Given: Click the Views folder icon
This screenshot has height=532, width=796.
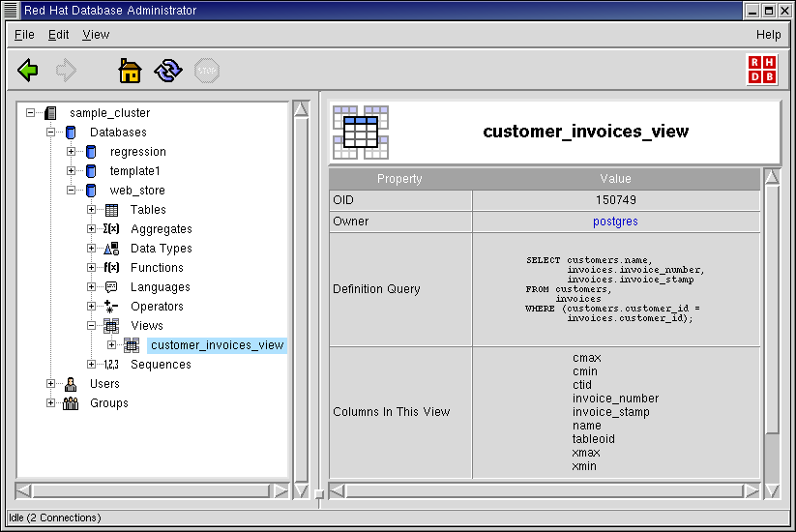Looking at the screenshot, I should pyautogui.click(x=111, y=325).
